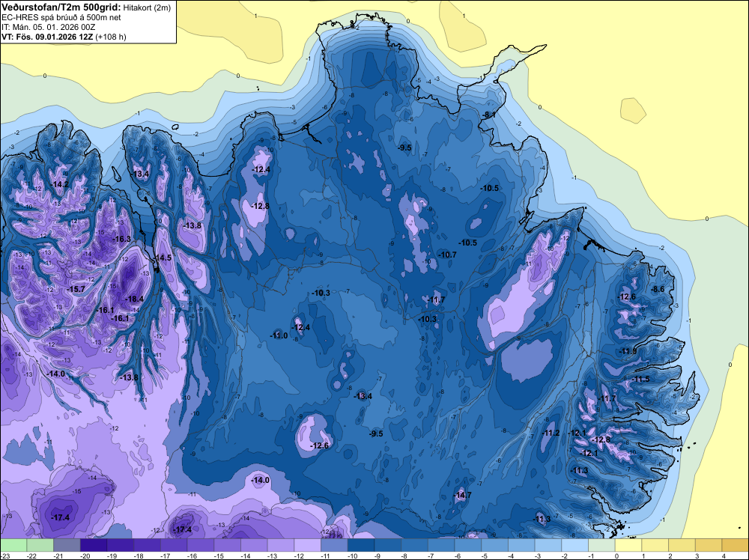
Task: Click the 'EC-HRES spá brúuð á 500m net' line
Action: coord(61,17)
